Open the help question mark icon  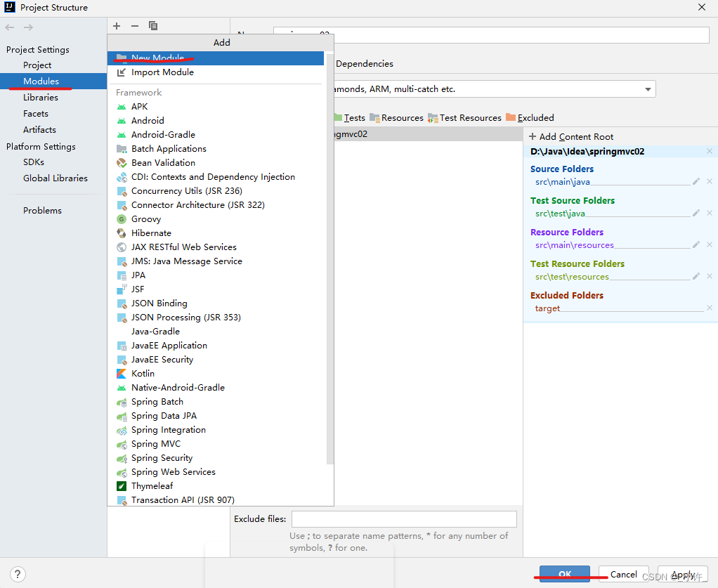(18, 574)
